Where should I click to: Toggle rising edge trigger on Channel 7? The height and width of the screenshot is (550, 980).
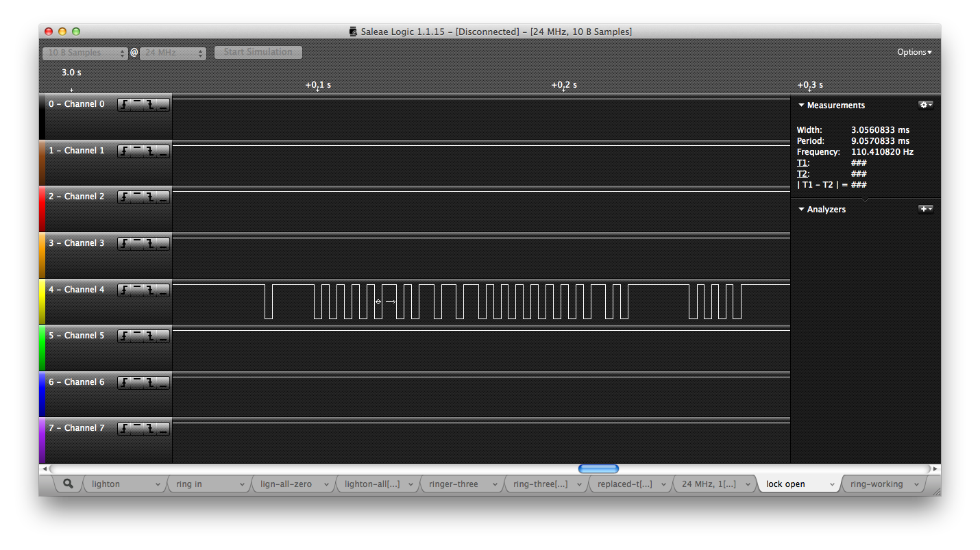click(x=124, y=429)
